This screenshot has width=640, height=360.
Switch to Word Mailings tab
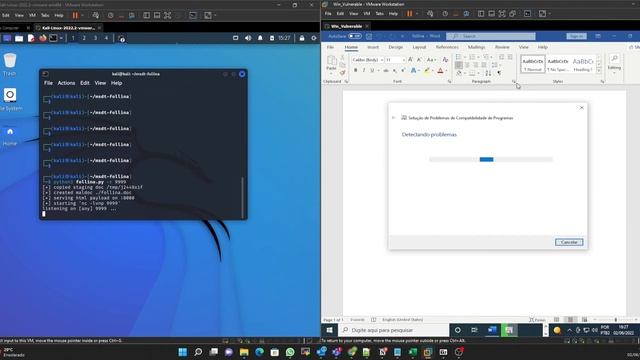pos(476,47)
